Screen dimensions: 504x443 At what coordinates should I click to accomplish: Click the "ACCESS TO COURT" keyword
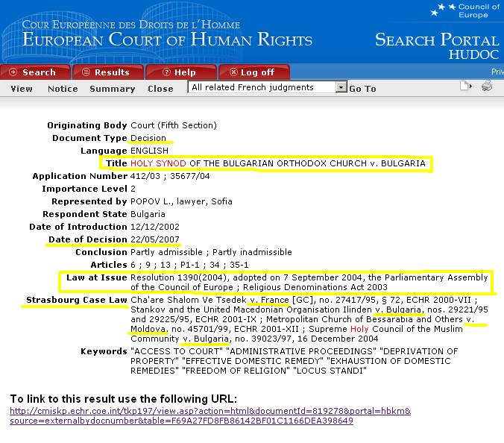pyautogui.click(x=177, y=351)
